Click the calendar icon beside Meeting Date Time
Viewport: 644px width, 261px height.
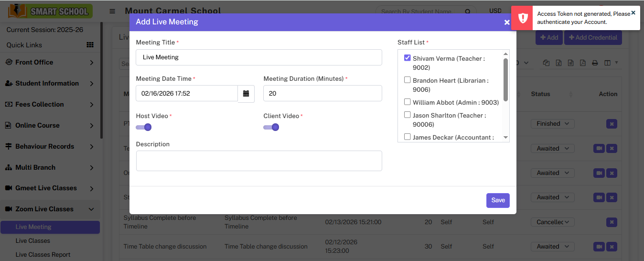pos(246,94)
